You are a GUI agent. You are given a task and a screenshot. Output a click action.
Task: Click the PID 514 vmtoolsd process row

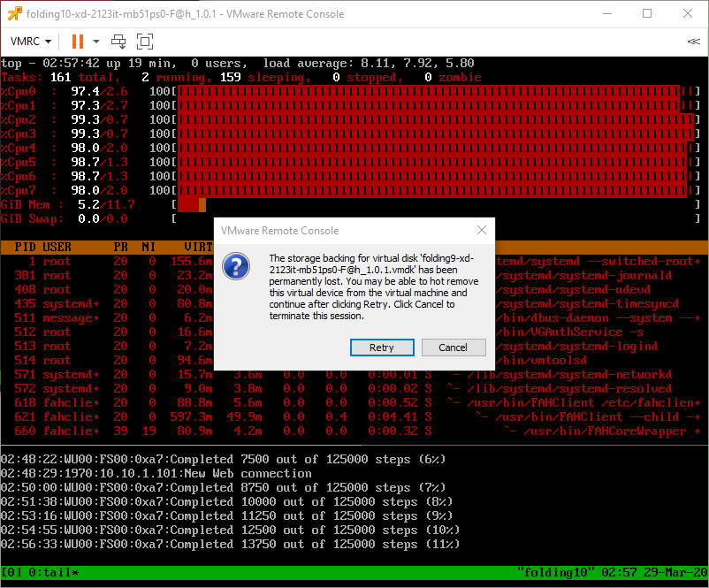point(354,361)
